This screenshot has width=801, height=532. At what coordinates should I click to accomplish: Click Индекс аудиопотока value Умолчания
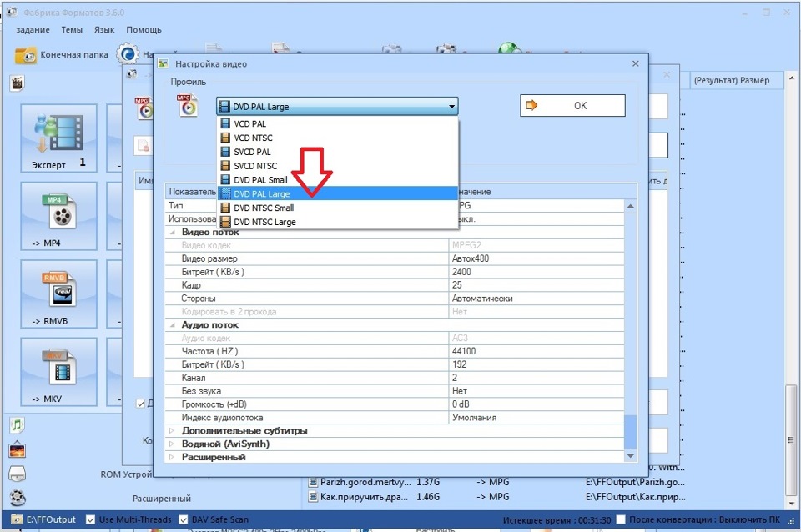[537, 418]
